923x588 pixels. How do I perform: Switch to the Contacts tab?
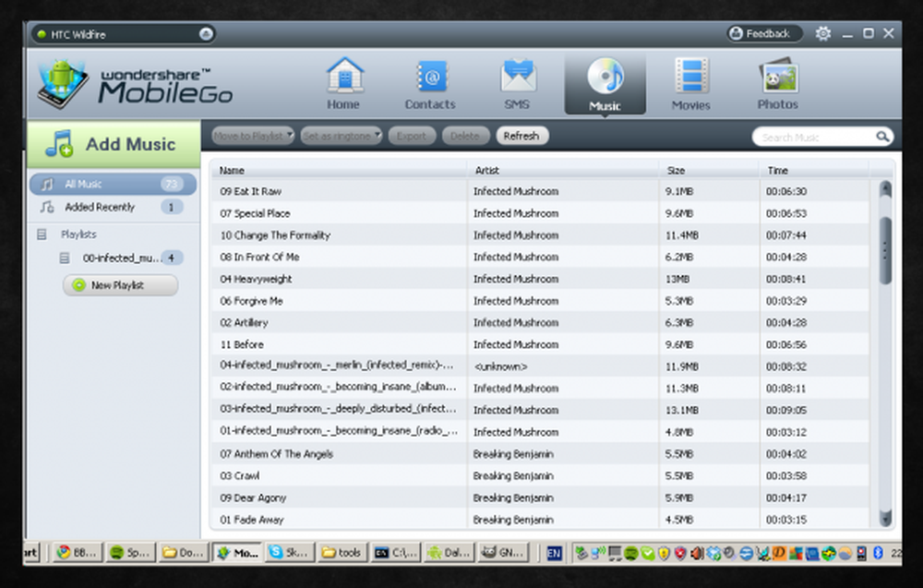click(x=430, y=84)
